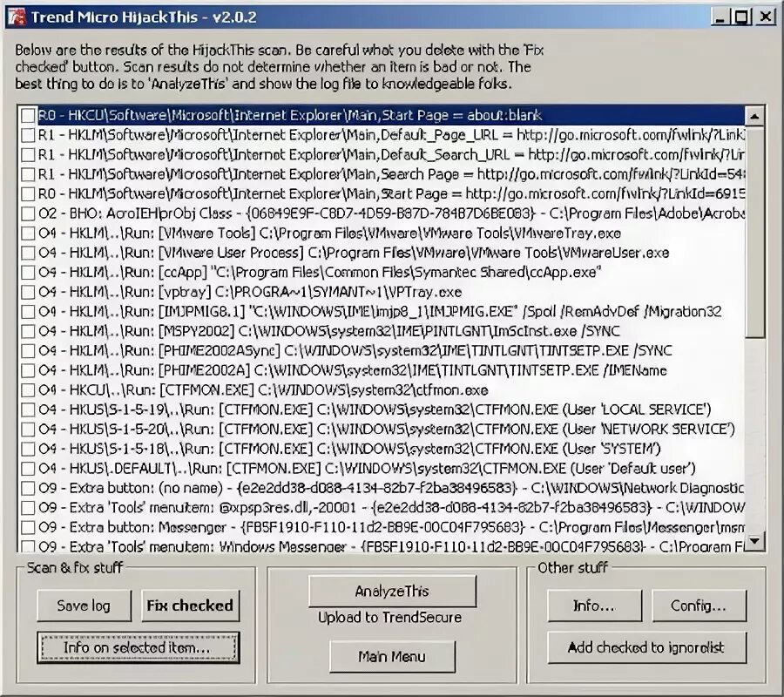Click Add checked to ignorelist button

pos(646,648)
